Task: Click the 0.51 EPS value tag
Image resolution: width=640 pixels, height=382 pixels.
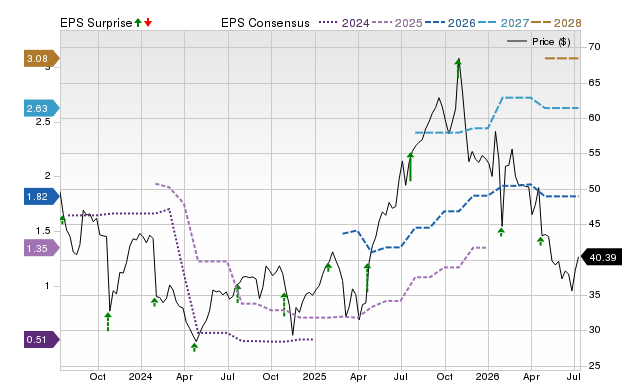Action: [x=41, y=340]
